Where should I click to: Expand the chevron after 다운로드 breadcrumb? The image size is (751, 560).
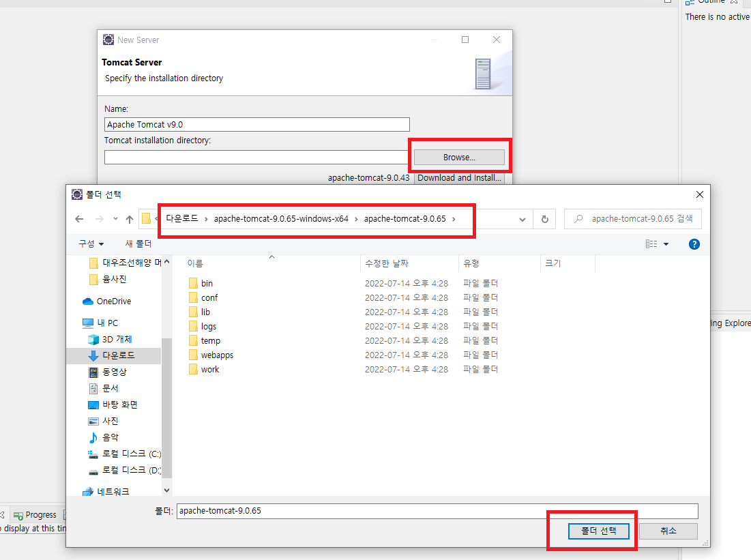click(x=206, y=219)
